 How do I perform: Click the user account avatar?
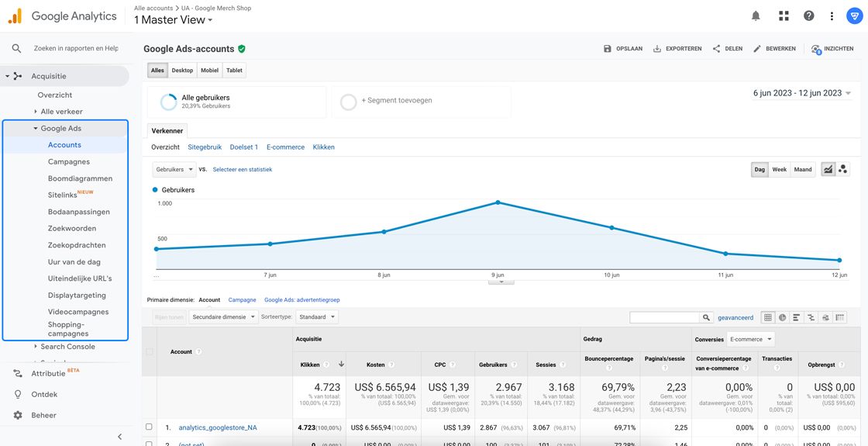(853, 16)
